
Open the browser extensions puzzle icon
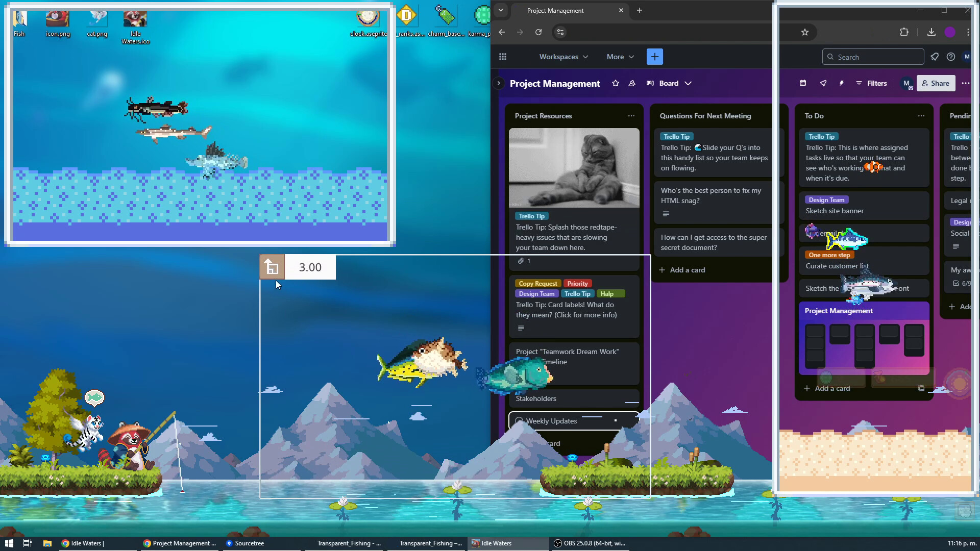pos(904,32)
